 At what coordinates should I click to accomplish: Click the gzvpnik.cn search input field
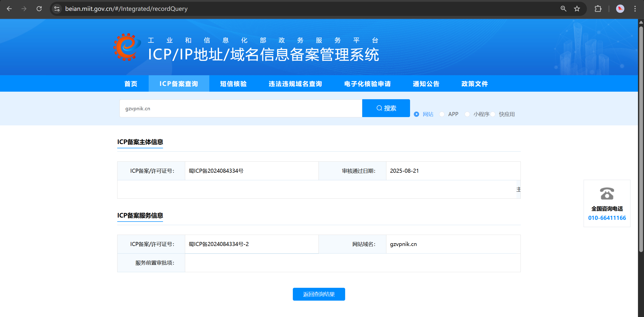point(240,109)
